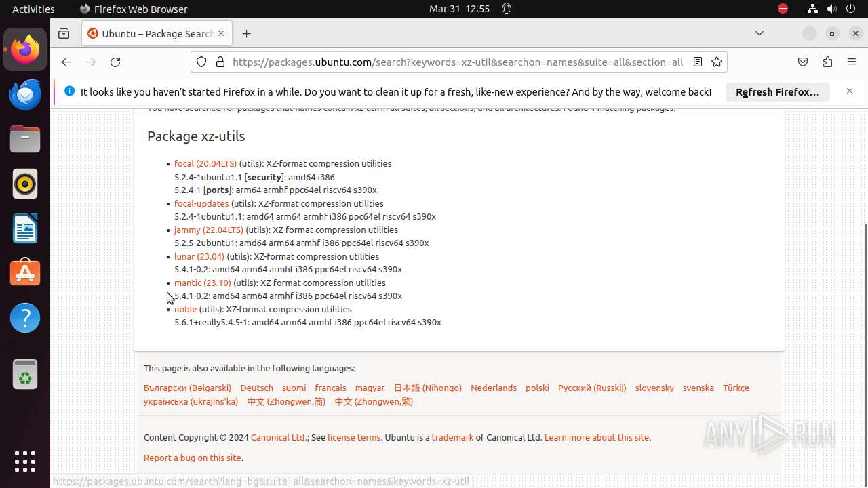Expand the list all tabs dropdown
Screen dimensions: 868x488
759,33
